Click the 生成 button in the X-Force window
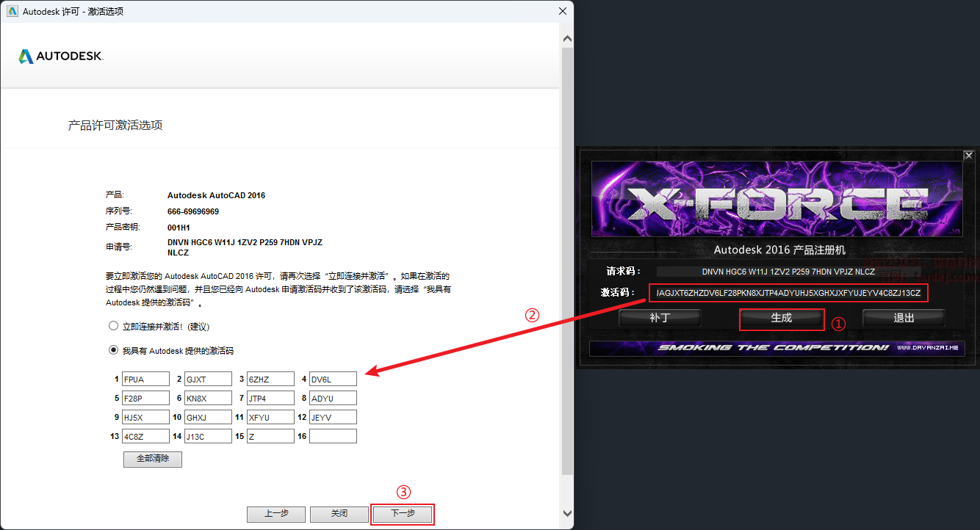 [x=782, y=318]
